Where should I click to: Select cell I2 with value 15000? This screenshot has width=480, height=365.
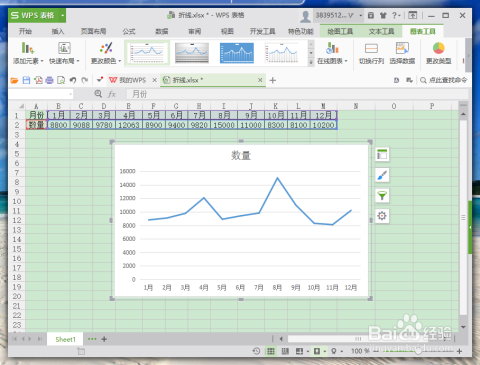(x=224, y=125)
